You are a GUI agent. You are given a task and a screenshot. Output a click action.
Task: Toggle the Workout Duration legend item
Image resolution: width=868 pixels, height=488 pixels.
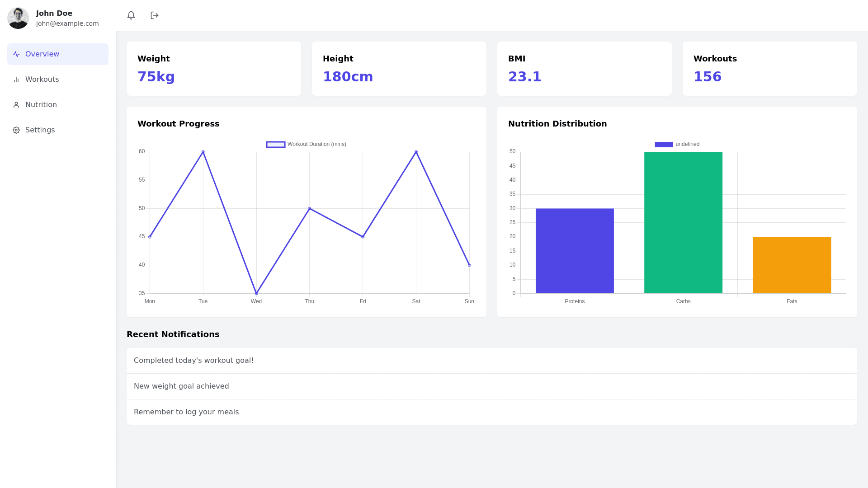[x=306, y=144]
